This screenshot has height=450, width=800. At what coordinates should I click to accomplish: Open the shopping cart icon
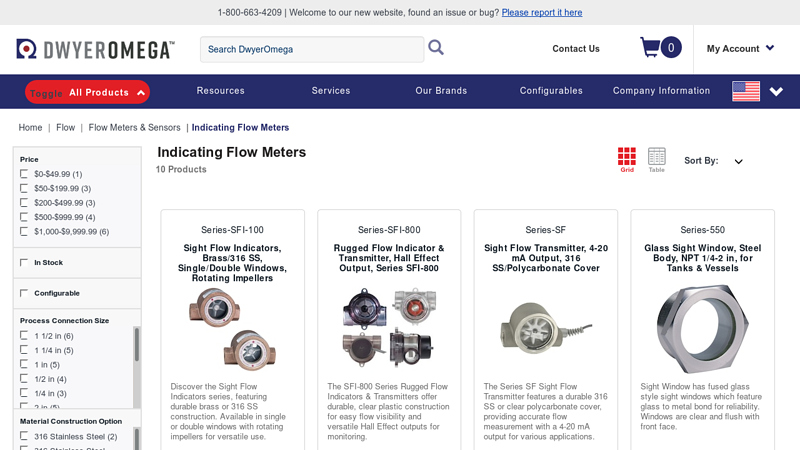(x=650, y=47)
